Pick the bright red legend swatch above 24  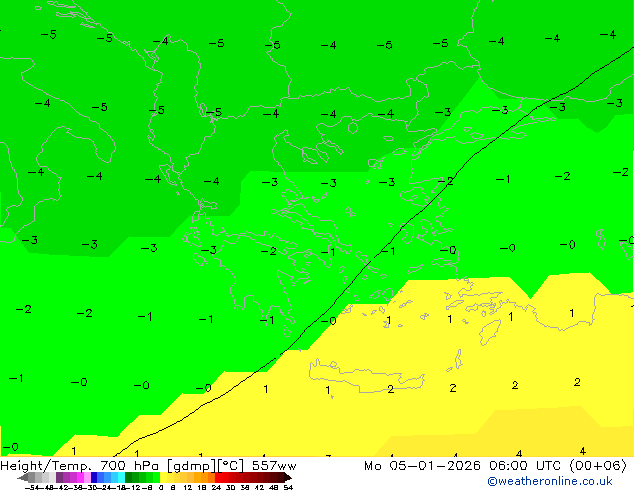point(218,477)
